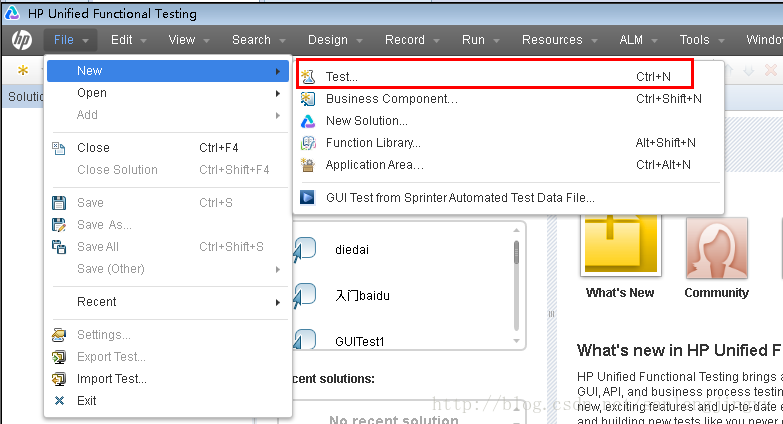Click the Function Library icon
Image resolution: width=783 pixels, height=424 pixels.
tap(308, 143)
